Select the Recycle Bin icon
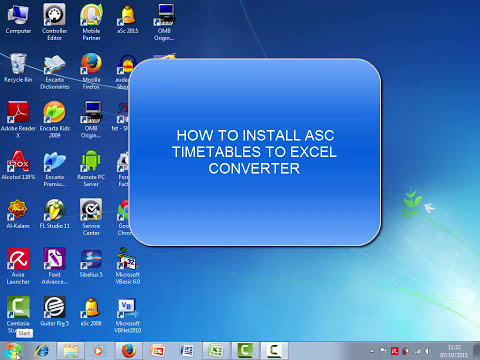This screenshot has height=360, width=480. click(x=18, y=68)
